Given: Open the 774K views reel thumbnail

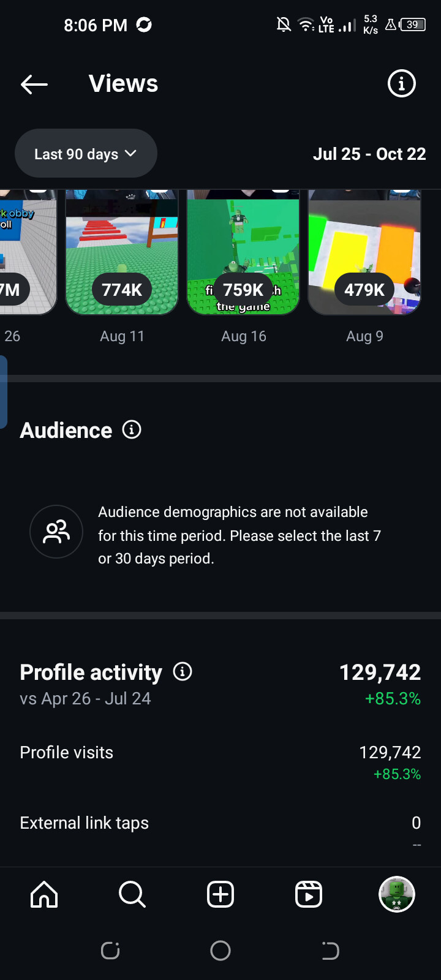Looking at the screenshot, I should coord(122,252).
